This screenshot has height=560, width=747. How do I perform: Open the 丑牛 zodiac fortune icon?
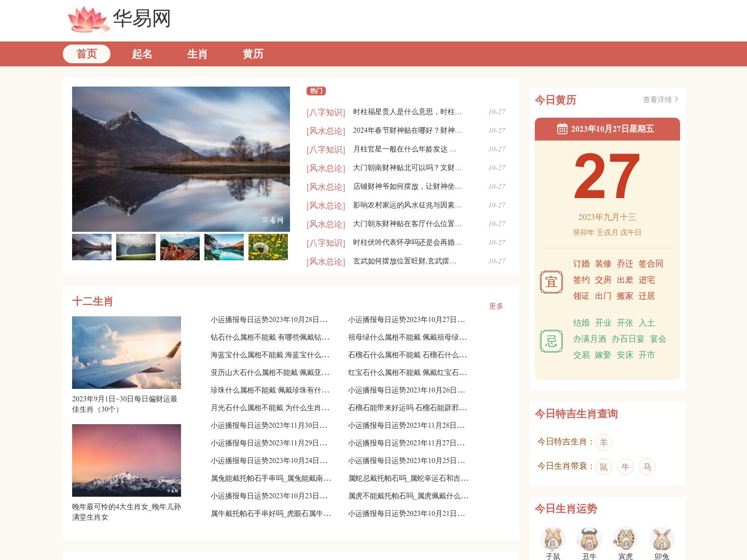589,539
